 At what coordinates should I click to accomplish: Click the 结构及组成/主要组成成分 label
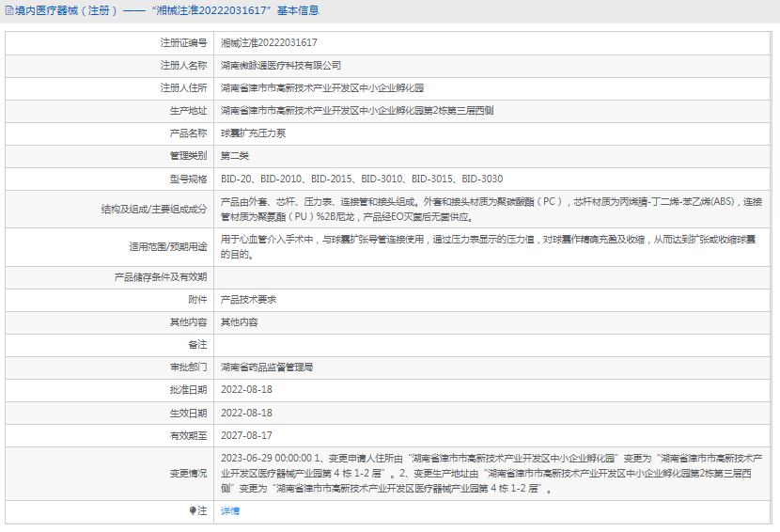[x=154, y=209]
